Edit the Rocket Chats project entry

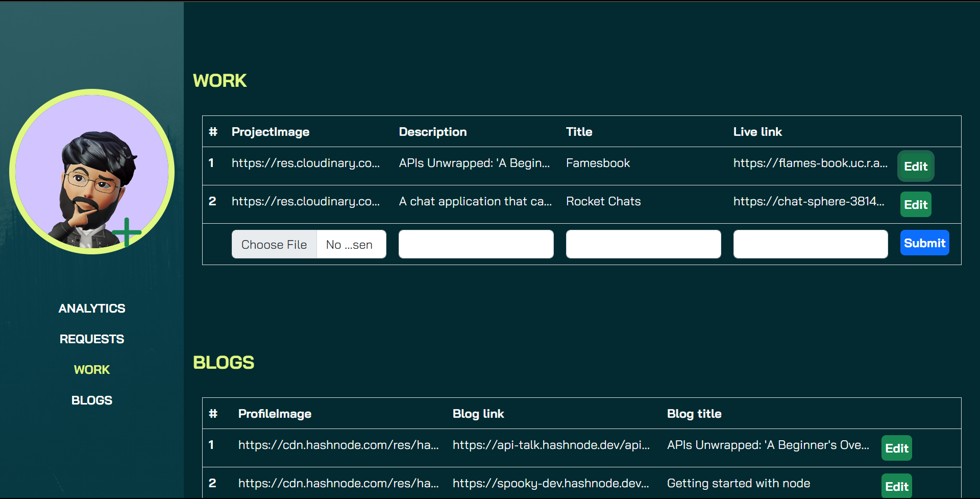[915, 204]
